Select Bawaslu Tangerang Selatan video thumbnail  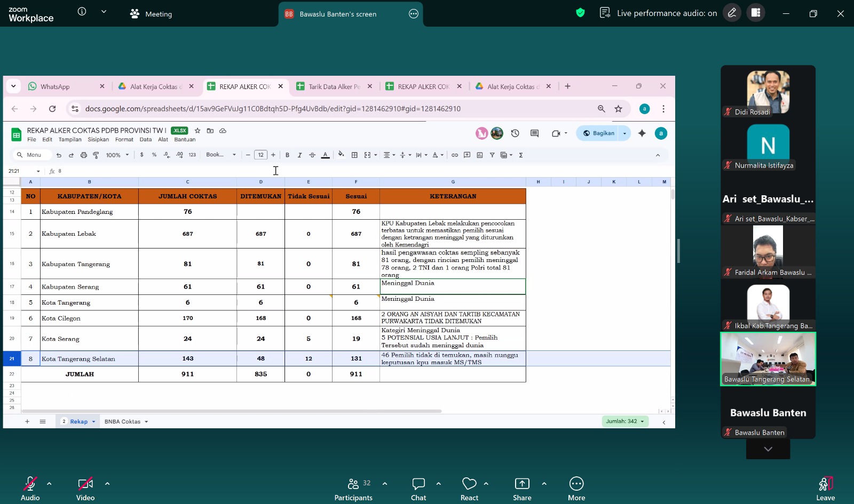(768, 358)
